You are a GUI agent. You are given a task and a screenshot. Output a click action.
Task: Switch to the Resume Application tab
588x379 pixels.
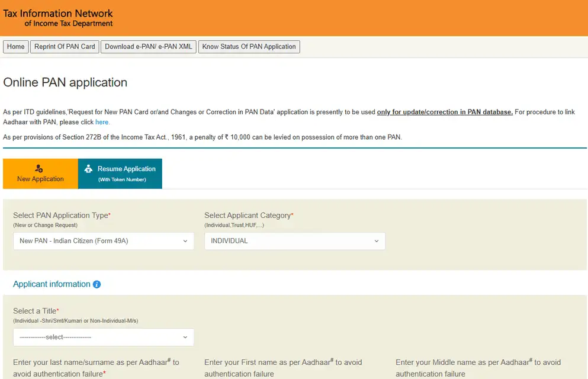[x=120, y=174]
